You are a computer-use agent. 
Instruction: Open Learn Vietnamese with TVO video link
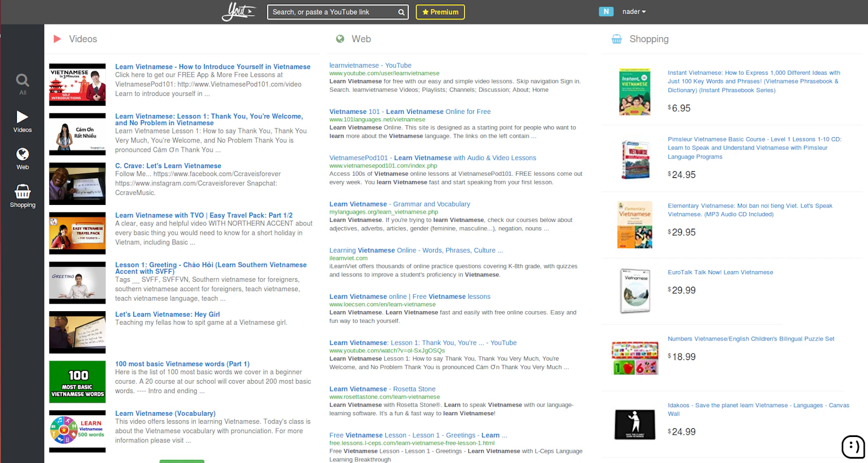203,215
